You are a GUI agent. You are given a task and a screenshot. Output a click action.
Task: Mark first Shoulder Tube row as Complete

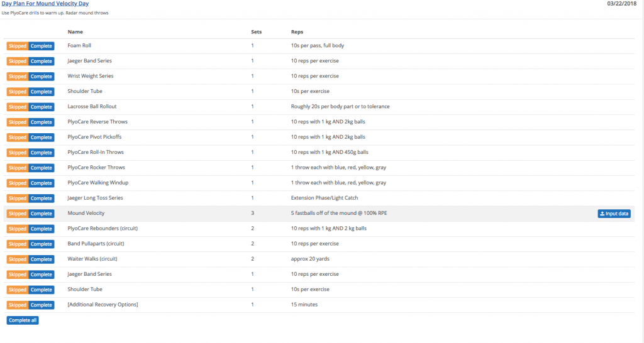[42, 92]
